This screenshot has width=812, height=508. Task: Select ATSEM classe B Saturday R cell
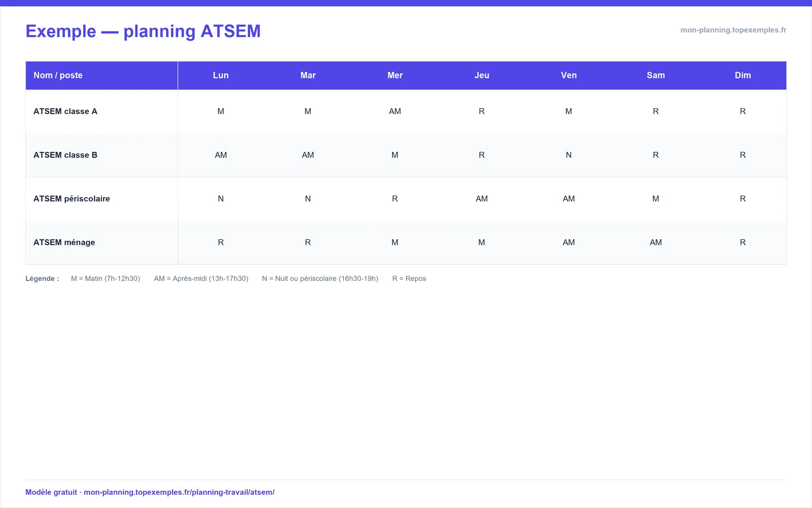[656, 155]
